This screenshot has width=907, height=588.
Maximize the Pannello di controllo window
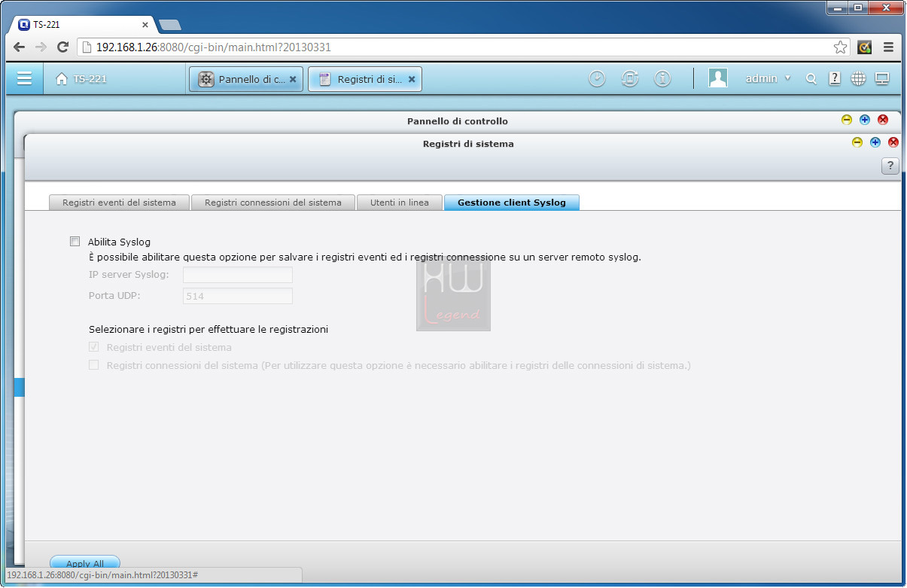click(x=864, y=120)
